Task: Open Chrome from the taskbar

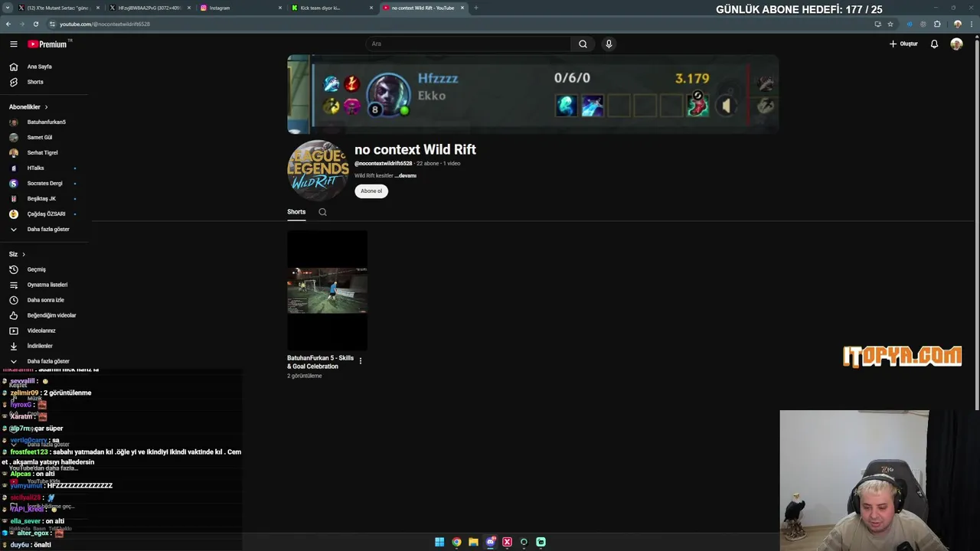Action: (456, 542)
